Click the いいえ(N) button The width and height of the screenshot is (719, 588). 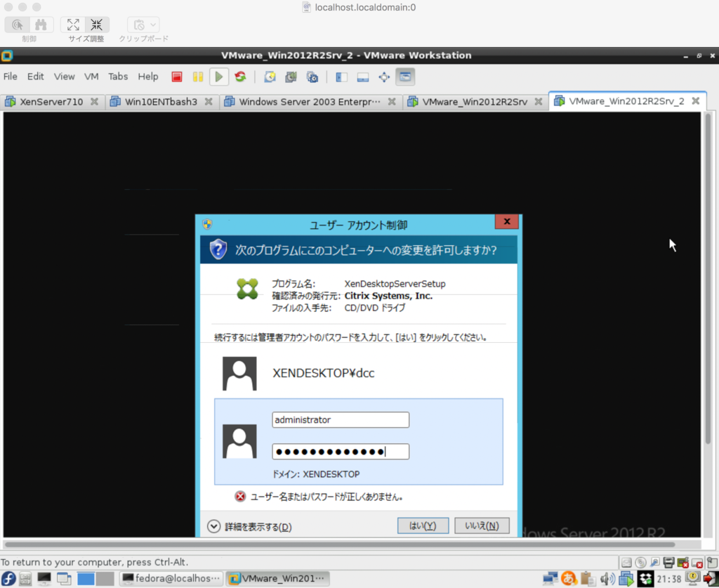pyautogui.click(x=482, y=525)
